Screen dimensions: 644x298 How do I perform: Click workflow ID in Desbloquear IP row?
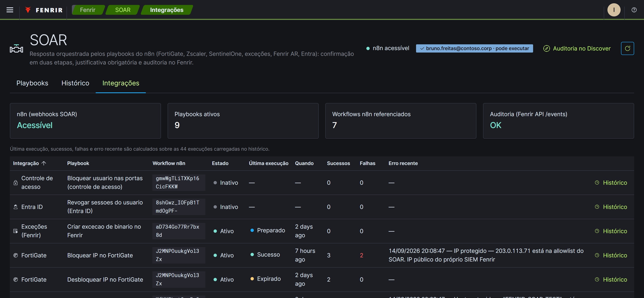pos(179,280)
